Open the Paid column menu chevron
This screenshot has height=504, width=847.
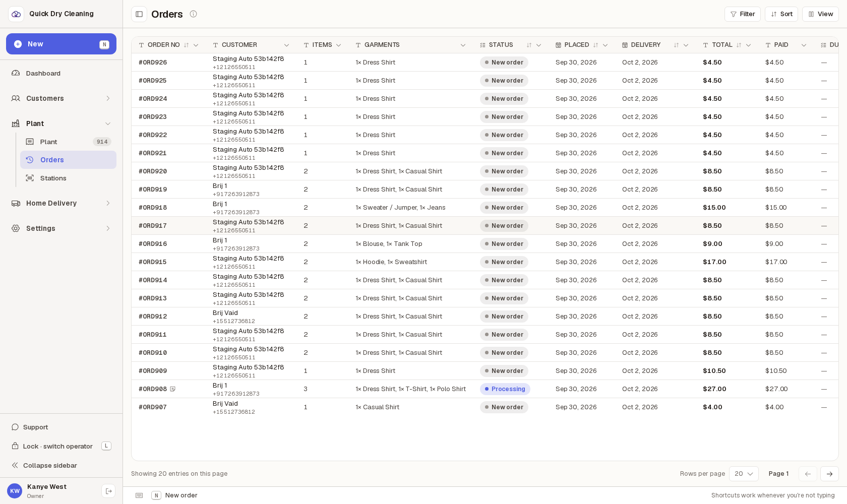(x=804, y=45)
